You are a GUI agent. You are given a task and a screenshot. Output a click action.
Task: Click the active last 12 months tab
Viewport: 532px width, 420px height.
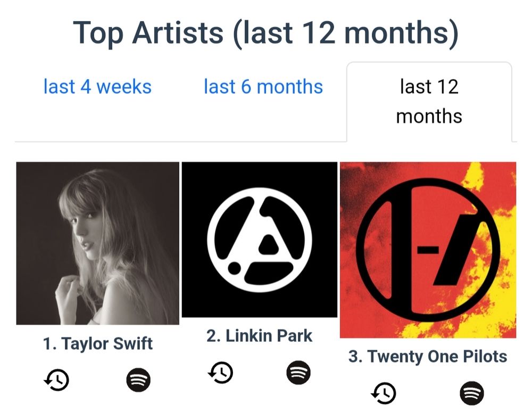[x=429, y=101]
